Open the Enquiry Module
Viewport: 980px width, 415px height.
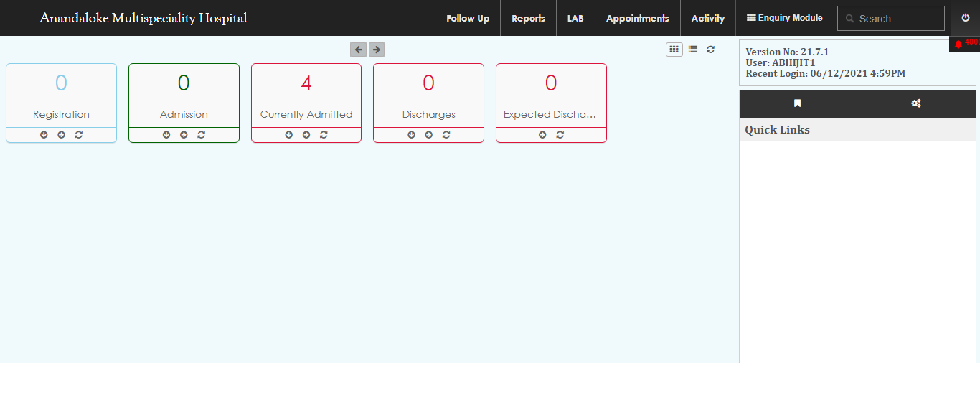pyautogui.click(x=785, y=18)
